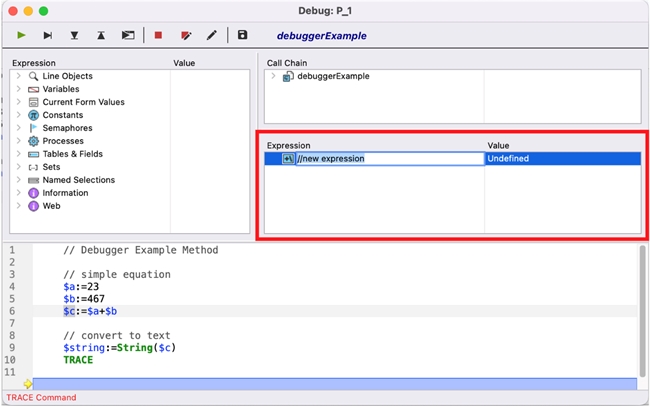Click the yellow program counter arrow in gutter
650x406 pixels.
[28, 384]
